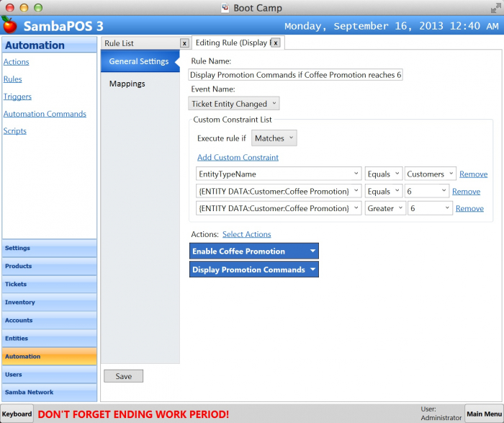This screenshot has width=504, height=423.
Task: Click the SambaPOS apple logo icon
Action: coord(9,25)
